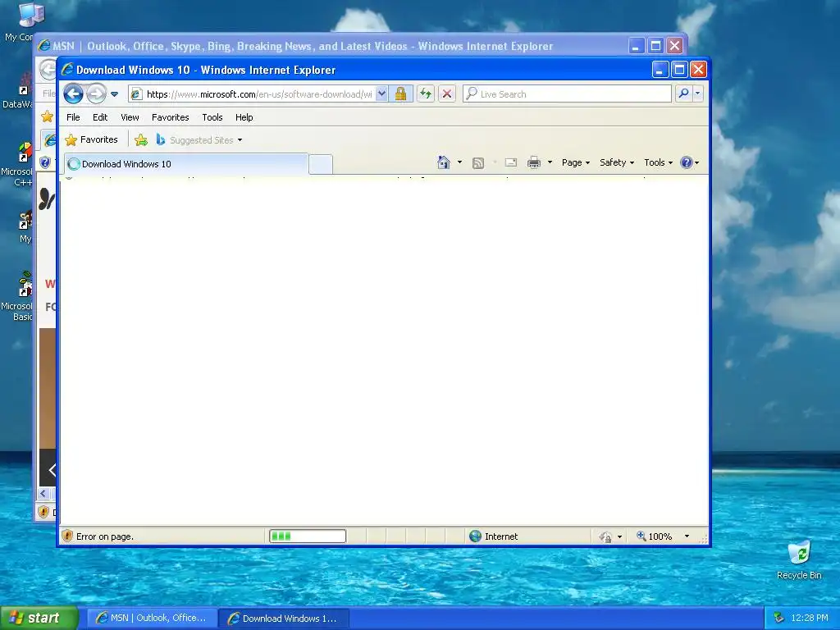Expand the Home button dropdown arrow

[459, 162]
